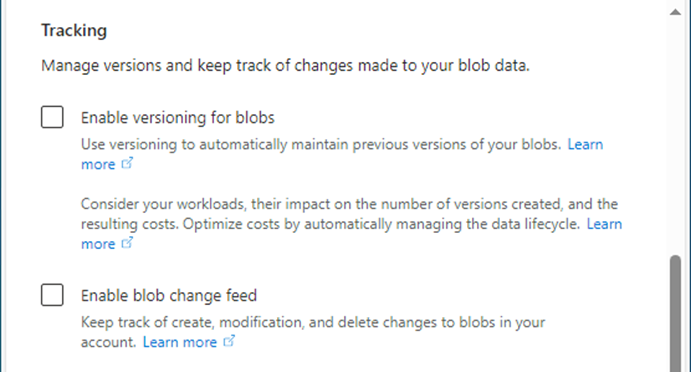The width and height of the screenshot is (691, 372).
Task: Enable the versioning for blobs checkbox
Action: point(52,117)
